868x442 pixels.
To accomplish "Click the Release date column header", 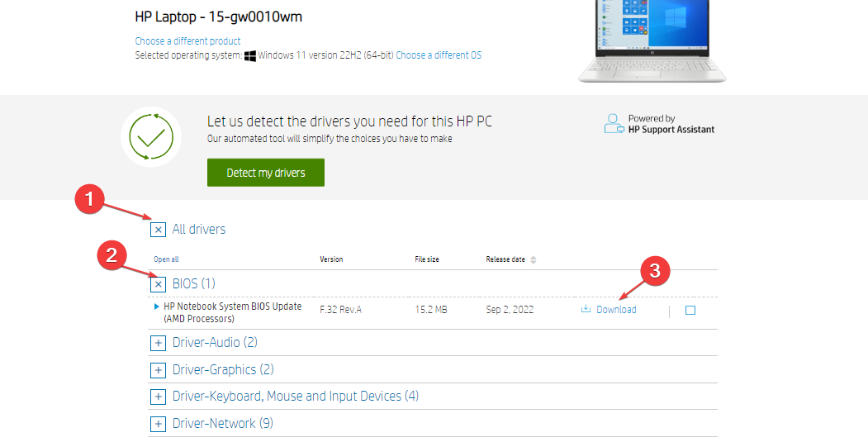I will [x=505, y=259].
